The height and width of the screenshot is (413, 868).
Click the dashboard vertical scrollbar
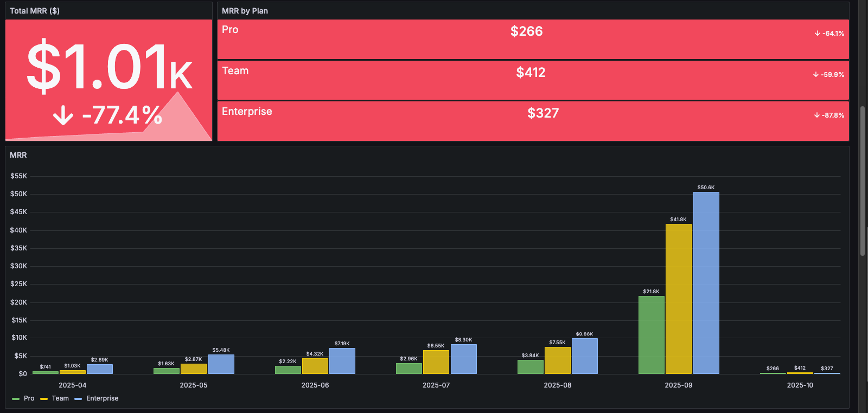(x=863, y=182)
